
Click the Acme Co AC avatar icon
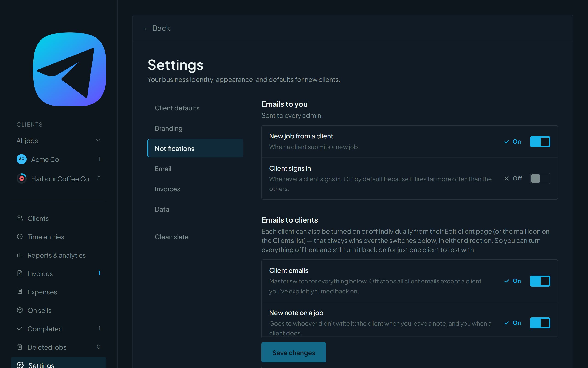[22, 159]
